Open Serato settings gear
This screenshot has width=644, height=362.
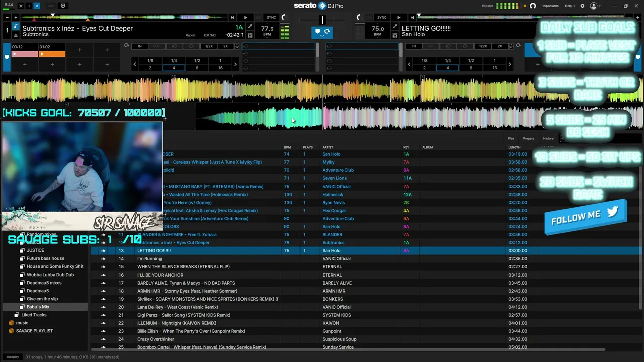[x=582, y=6]
